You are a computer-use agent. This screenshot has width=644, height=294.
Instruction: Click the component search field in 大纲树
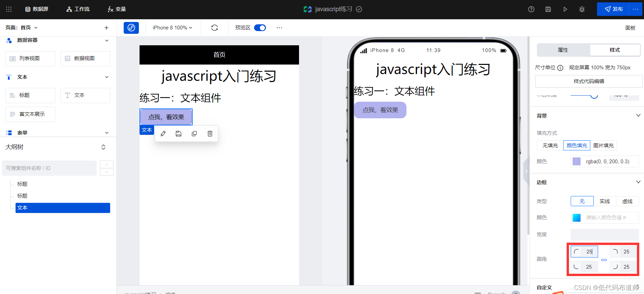(49, 168)
